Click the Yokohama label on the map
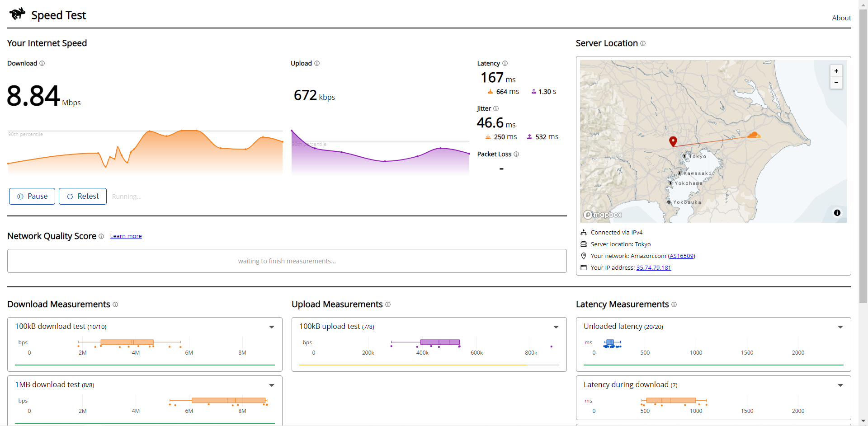This screenshot has width=868, height=426. (689, 183)
